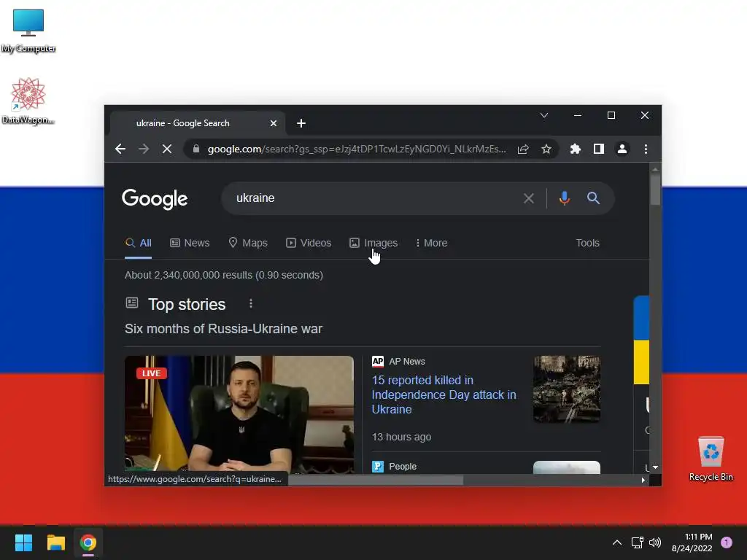Open the tab search chevron dropdown
Image resolution: width=747 pixels, height=560 pixels.
coord(544,115)
